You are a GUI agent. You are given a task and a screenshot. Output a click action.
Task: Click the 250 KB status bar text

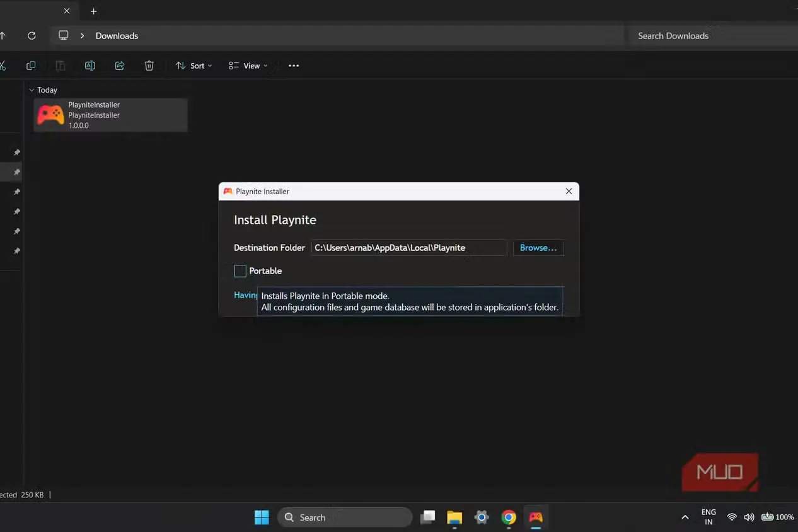coord(32,495)
